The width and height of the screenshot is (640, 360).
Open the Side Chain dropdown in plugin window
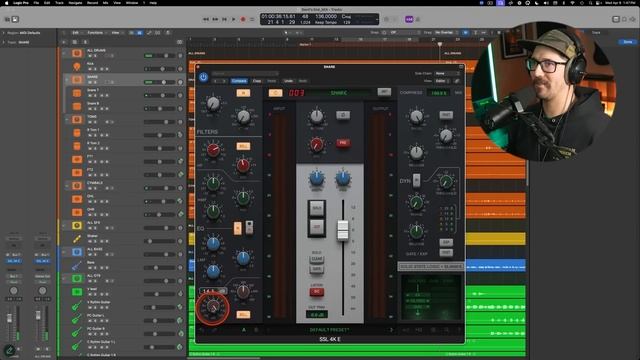447,73
